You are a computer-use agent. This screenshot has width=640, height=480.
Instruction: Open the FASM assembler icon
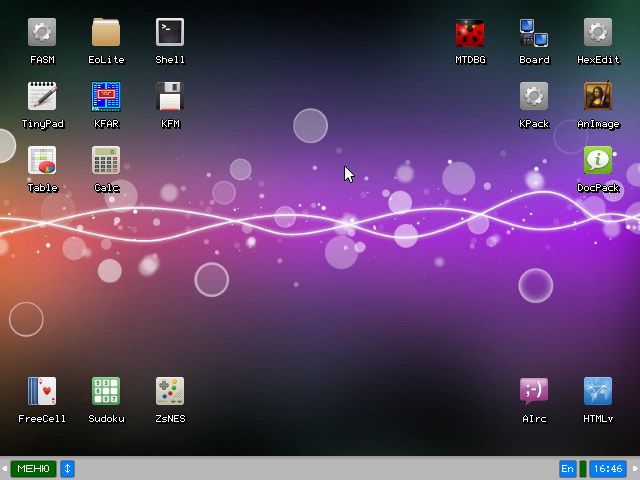pyautogui.click(x=42, y=33)
